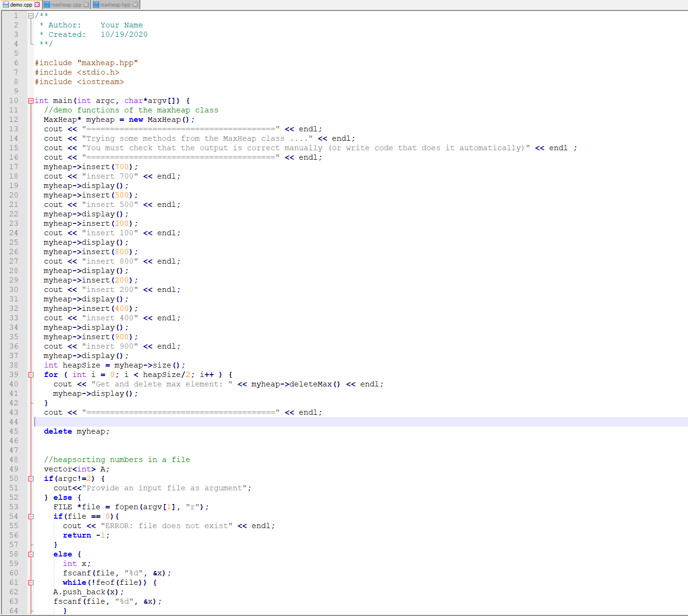Click line number 45 in the margin
This screenshot has width=688, height=616.
14,431
